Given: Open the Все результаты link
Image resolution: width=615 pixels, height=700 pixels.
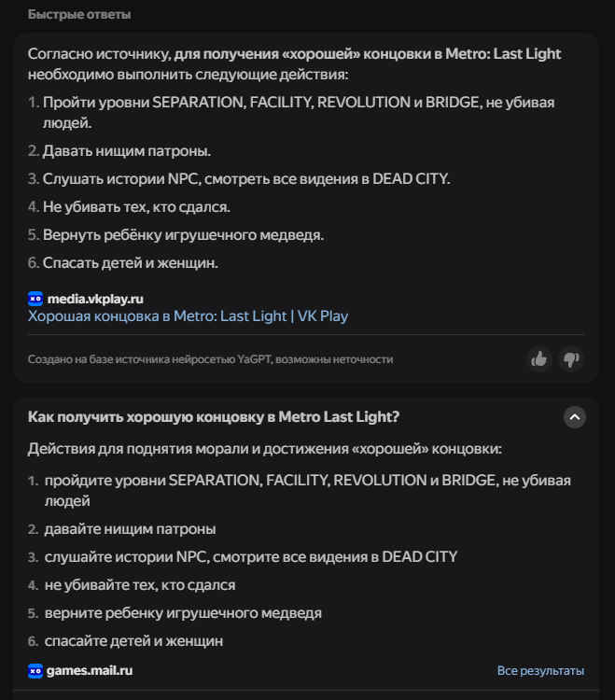Looking at the screenshot, I should 540,670.
